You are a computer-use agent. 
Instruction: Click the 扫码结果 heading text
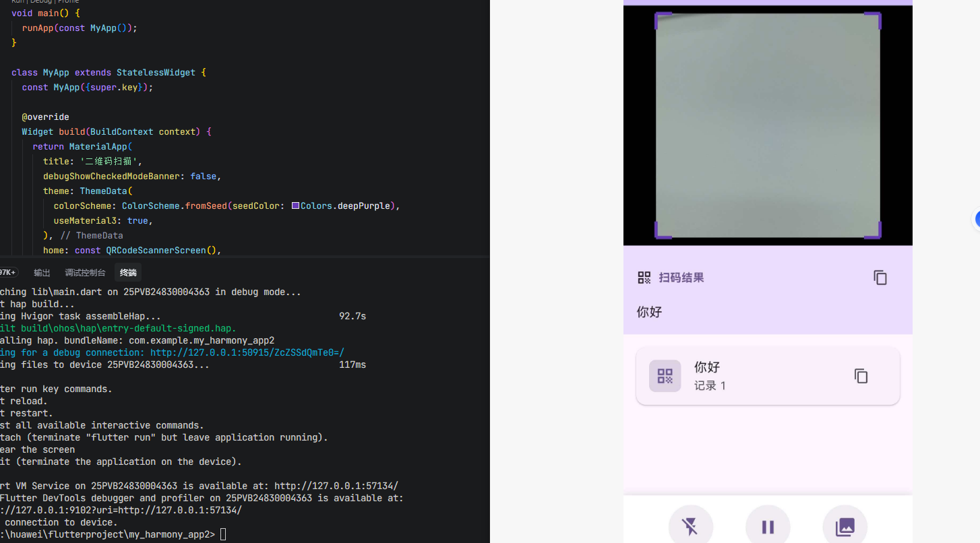[x=681, y=278]
